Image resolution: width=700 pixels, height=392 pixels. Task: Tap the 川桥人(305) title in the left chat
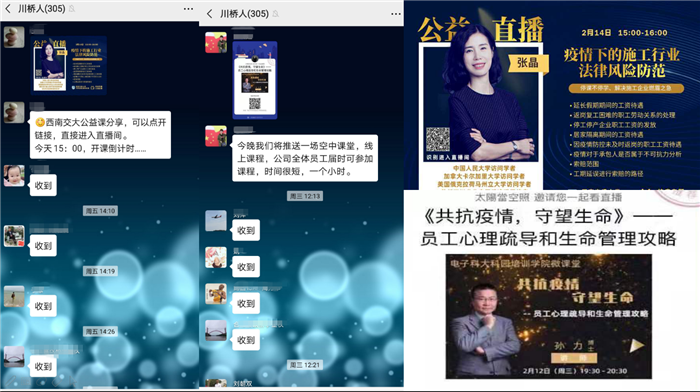tap(42, 8)
